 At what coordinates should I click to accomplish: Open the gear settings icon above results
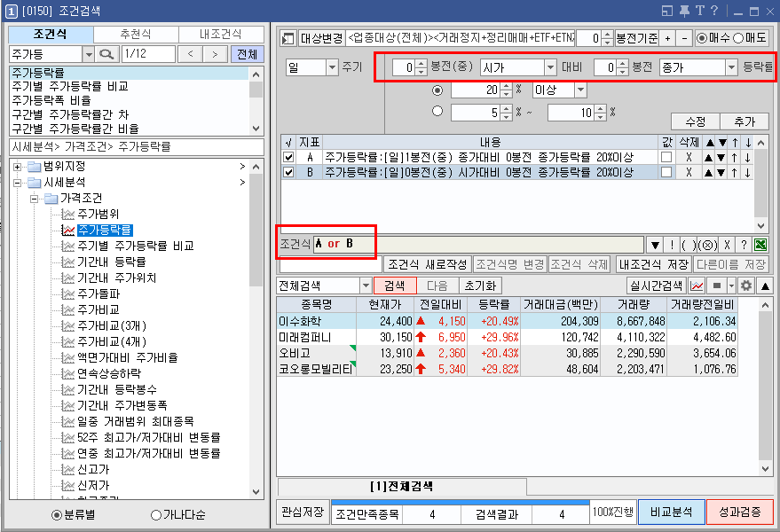coord(745,286)
